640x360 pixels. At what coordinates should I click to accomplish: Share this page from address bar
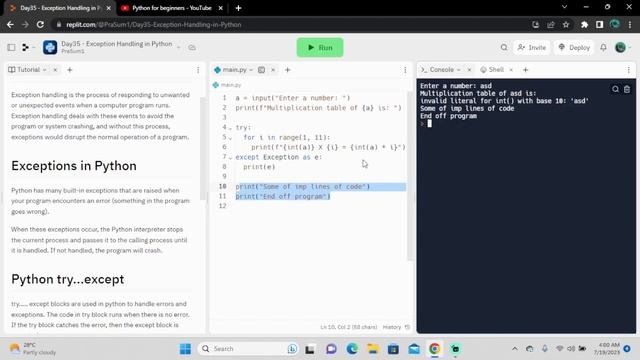point(551,24)
